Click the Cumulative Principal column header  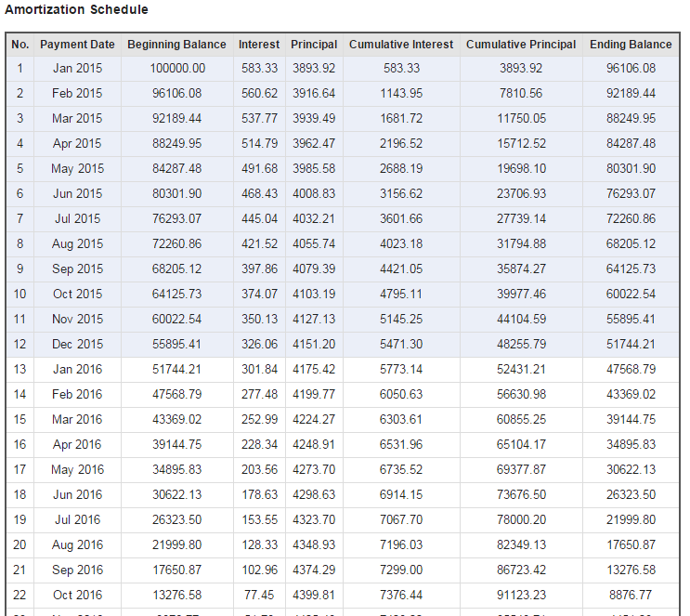pos(521,45)
